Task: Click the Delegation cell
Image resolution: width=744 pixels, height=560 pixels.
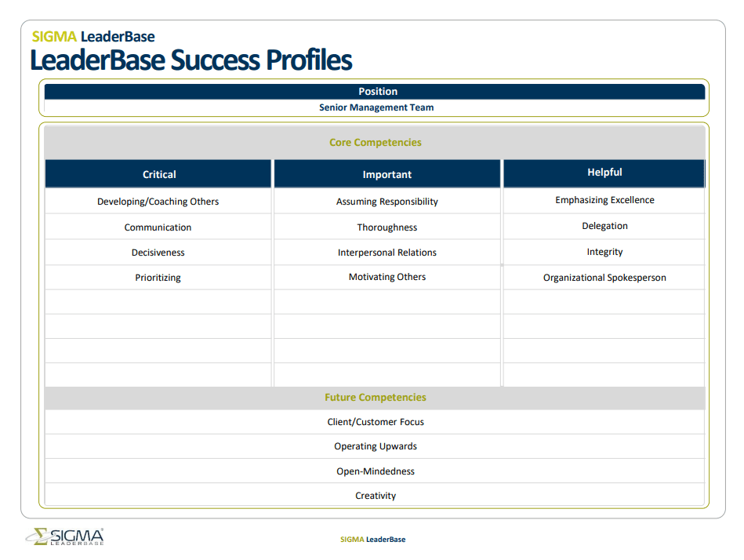Action: (604, 226)
